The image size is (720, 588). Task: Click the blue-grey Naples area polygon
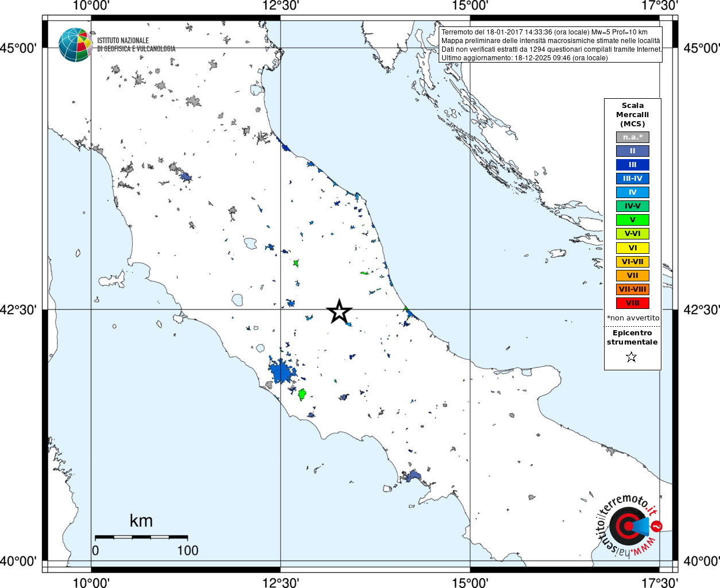(x=411, y=476)
